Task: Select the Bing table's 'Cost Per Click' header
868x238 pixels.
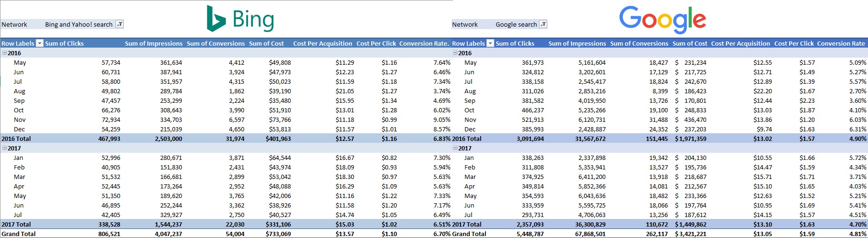Action: 376,43
